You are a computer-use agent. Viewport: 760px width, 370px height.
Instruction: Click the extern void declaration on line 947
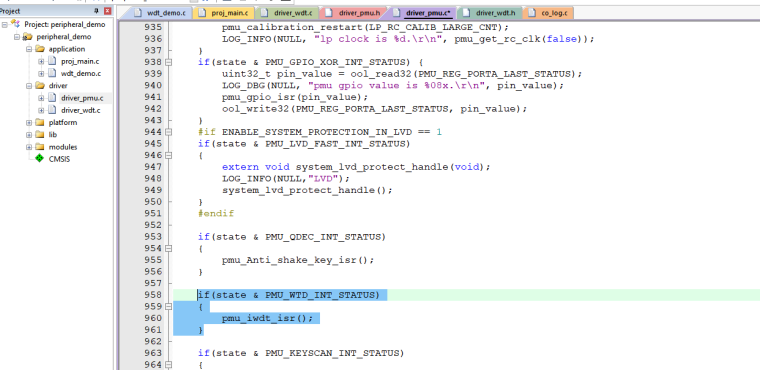coord(356,167)
